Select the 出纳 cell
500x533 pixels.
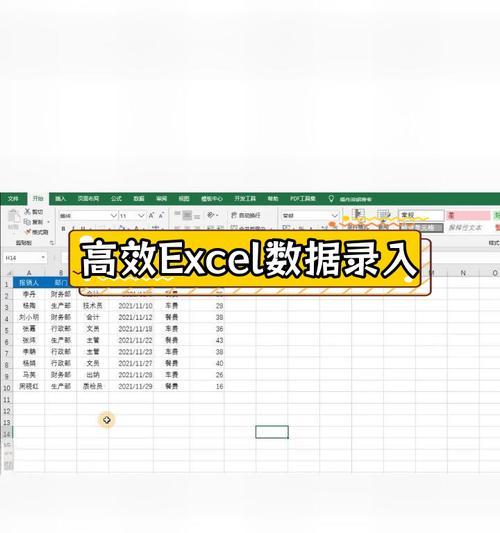93,375
